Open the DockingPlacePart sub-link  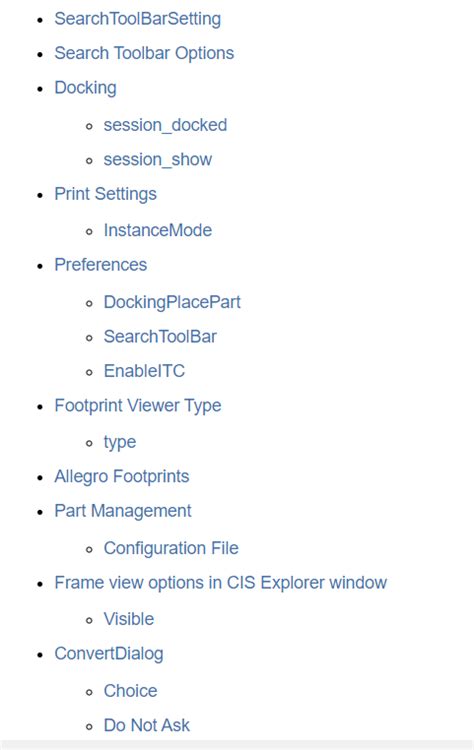[172, 302]
